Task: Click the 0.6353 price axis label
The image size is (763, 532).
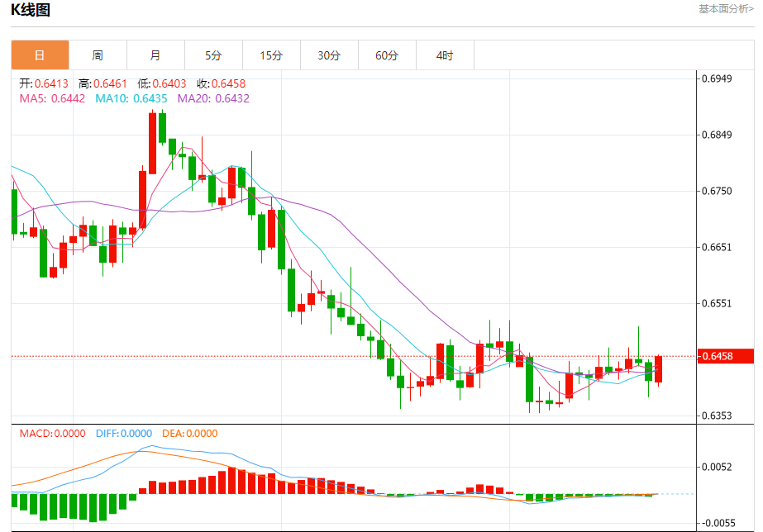Action: point(716,416)
